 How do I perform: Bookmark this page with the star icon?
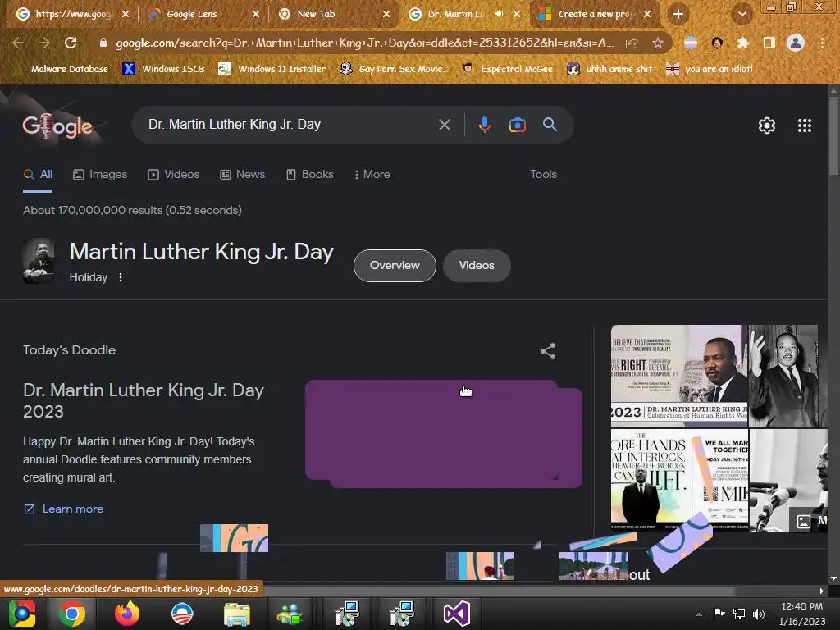(x=658, y=43)
